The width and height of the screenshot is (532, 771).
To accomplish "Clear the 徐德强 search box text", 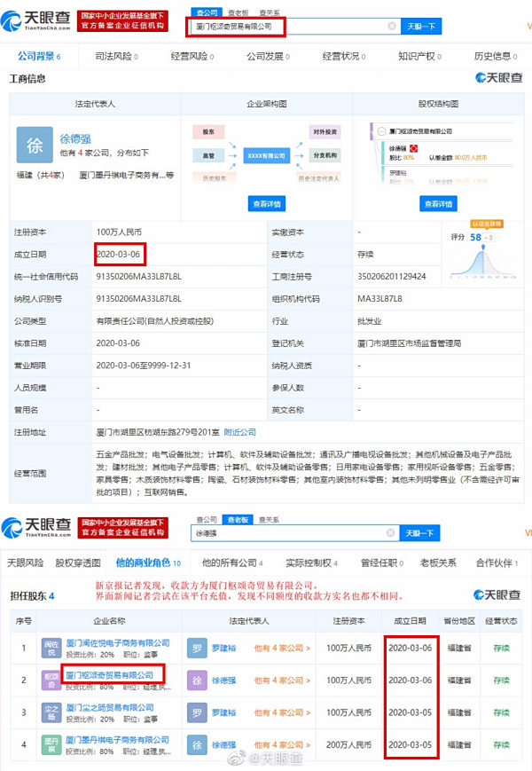I will coord(390,533).
